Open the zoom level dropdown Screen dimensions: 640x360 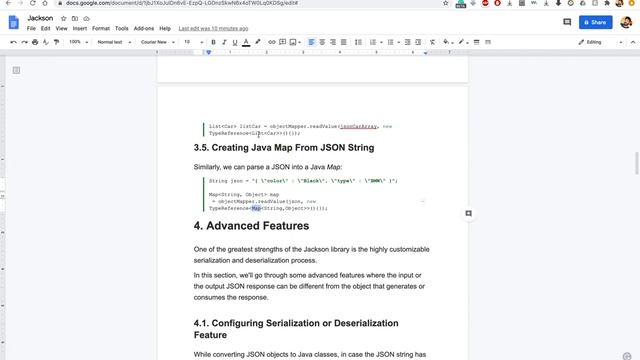[78, 42]
